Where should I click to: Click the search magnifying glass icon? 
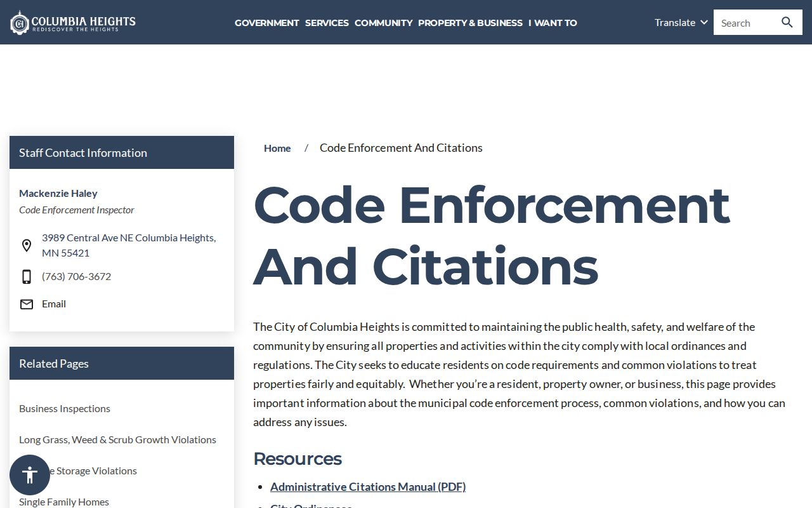[x=787, y=22]
